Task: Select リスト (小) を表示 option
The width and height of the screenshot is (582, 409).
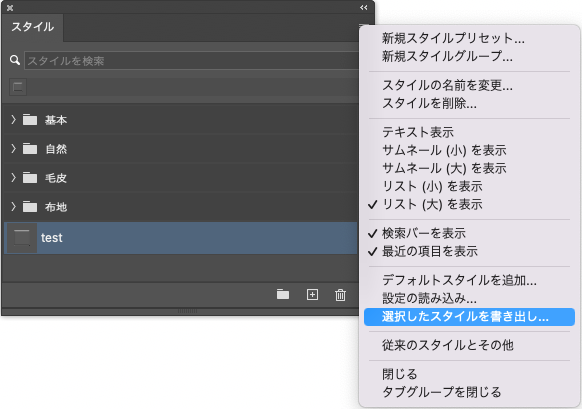Action: pyautogui.click(x=432, y=186)
